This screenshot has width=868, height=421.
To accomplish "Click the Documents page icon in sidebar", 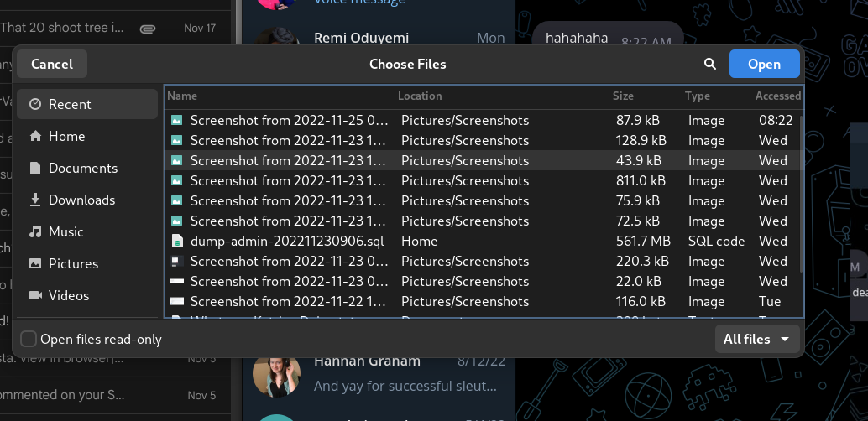I will click(35, 168).
